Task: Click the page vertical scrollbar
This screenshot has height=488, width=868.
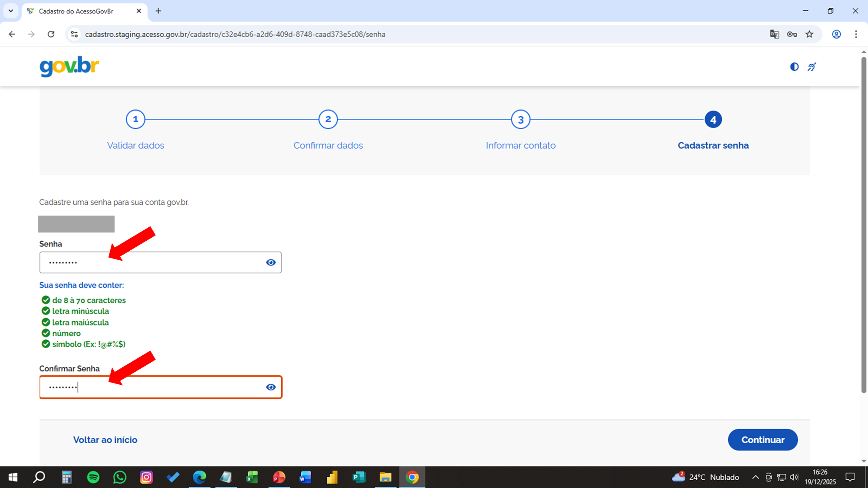Action: point(864,226)
